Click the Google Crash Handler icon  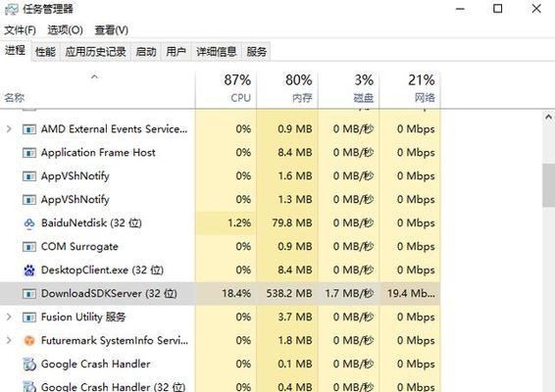(29, 364)
